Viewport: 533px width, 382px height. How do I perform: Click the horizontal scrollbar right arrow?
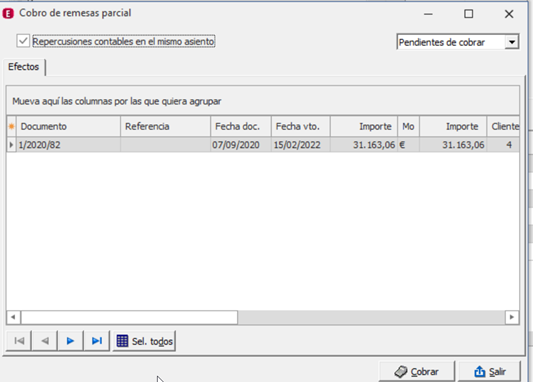coord(512,317)
